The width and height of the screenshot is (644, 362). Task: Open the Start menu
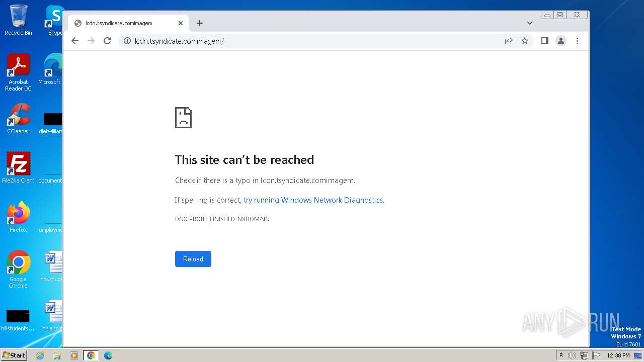tap(14, 355)
